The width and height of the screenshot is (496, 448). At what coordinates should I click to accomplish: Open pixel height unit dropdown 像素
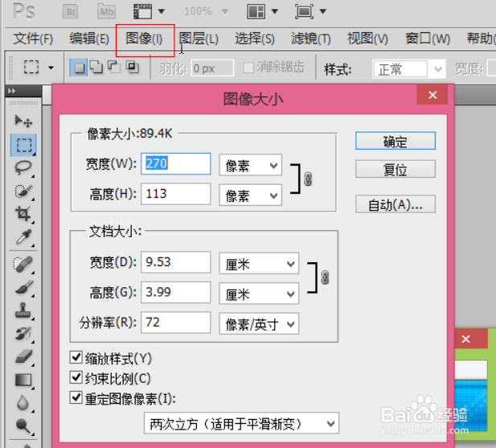[250, 195]
